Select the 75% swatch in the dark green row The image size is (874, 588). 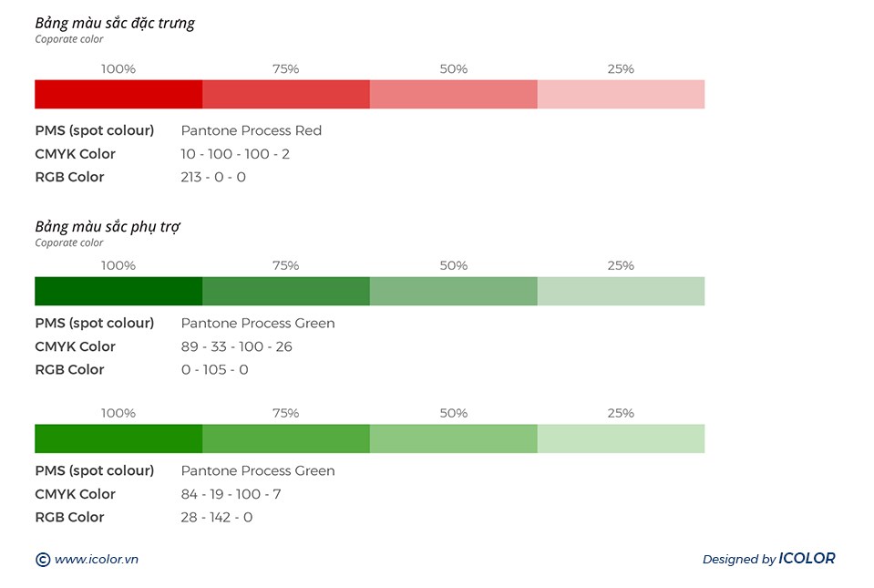(x=286, y=291)
